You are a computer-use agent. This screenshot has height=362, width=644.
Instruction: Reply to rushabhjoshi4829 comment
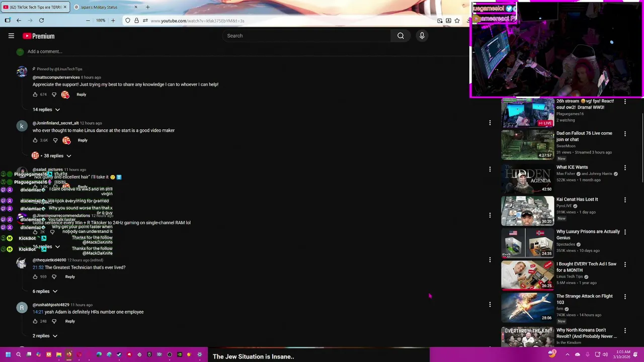70,321
